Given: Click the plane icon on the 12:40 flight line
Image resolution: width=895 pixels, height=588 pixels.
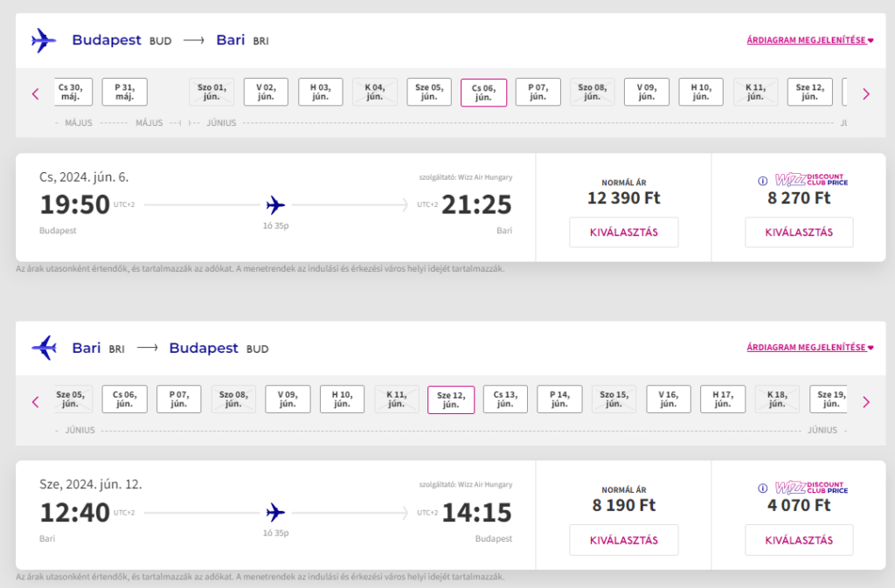Looking at the screenshot, I should point(276,513).
